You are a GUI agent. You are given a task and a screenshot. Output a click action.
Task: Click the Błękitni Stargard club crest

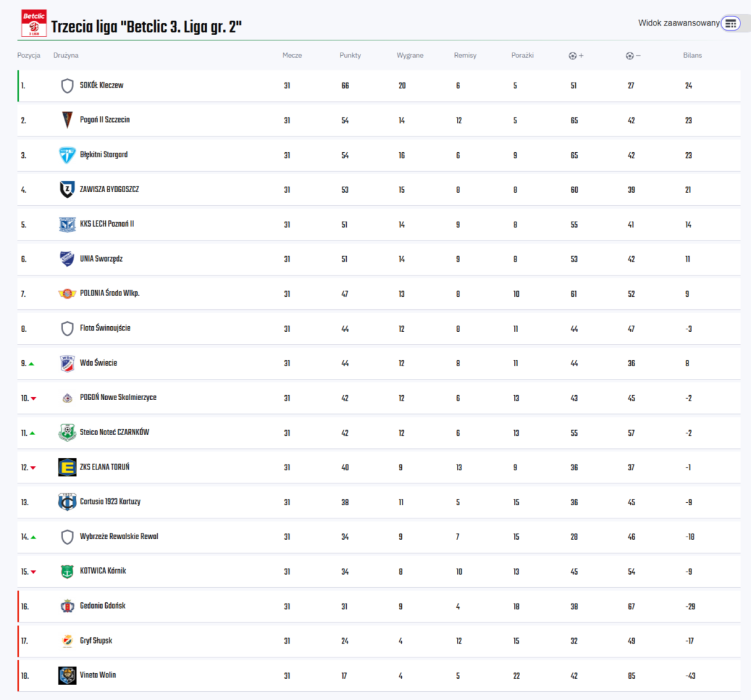click(x=67, y=155)
